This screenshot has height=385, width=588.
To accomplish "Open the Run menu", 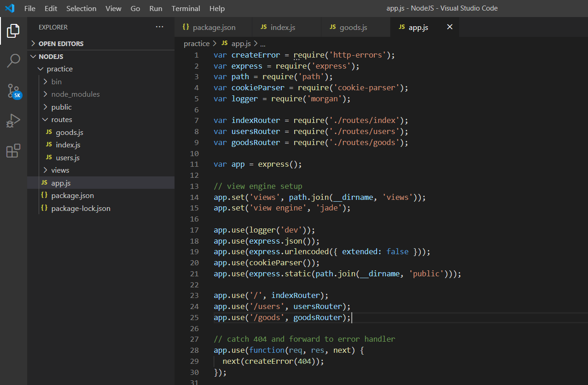I will [x=156, y=8].
